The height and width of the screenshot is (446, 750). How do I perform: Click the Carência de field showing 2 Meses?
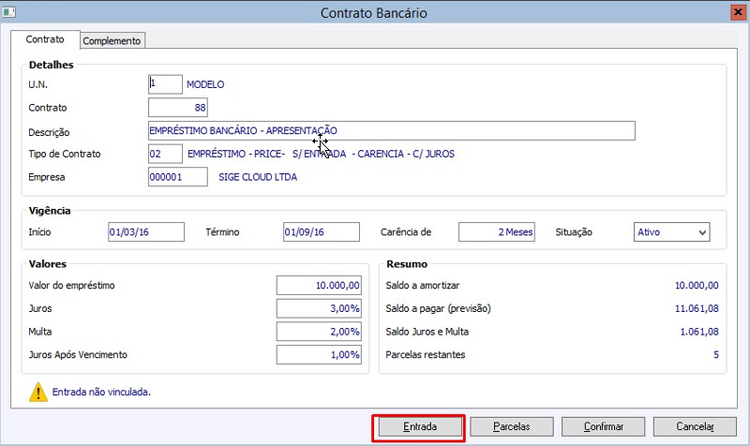[496, 232]
